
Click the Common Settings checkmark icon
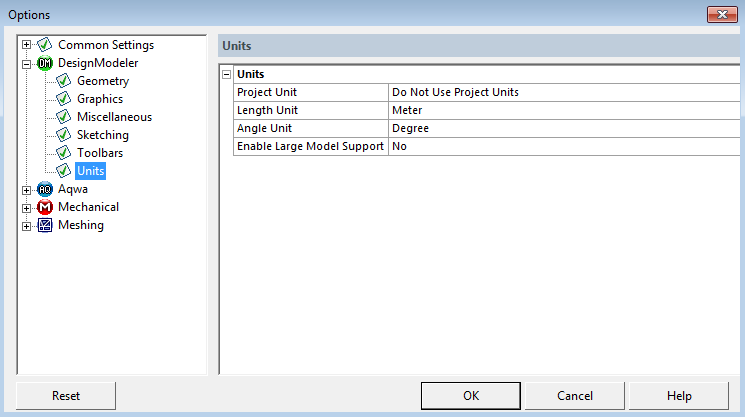(45, 45)
